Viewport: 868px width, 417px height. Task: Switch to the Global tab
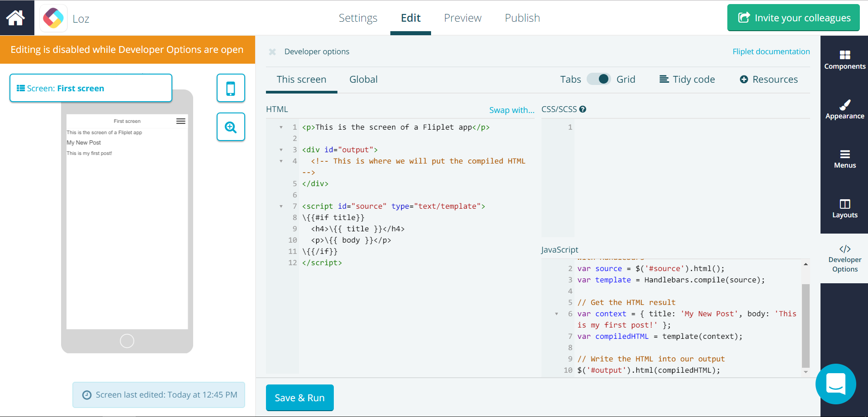click(363, 80)
